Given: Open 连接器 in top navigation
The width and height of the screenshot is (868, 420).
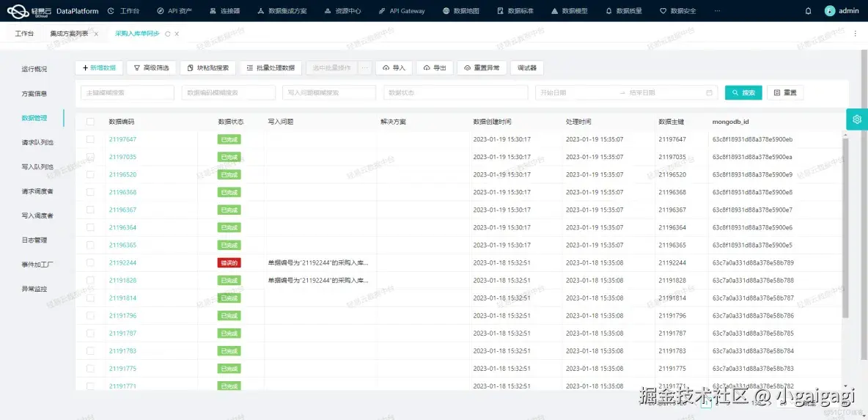Looking at the screenshot, I should click(x=225, y=11).
